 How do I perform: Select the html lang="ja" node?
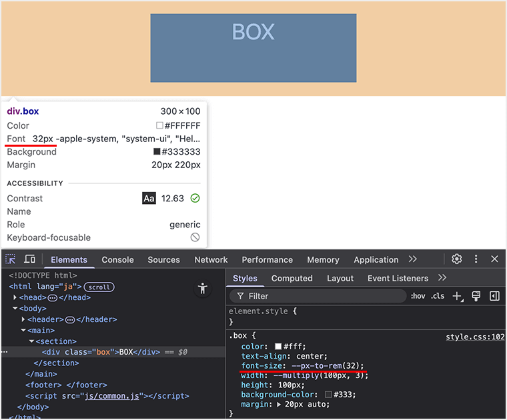45,287
